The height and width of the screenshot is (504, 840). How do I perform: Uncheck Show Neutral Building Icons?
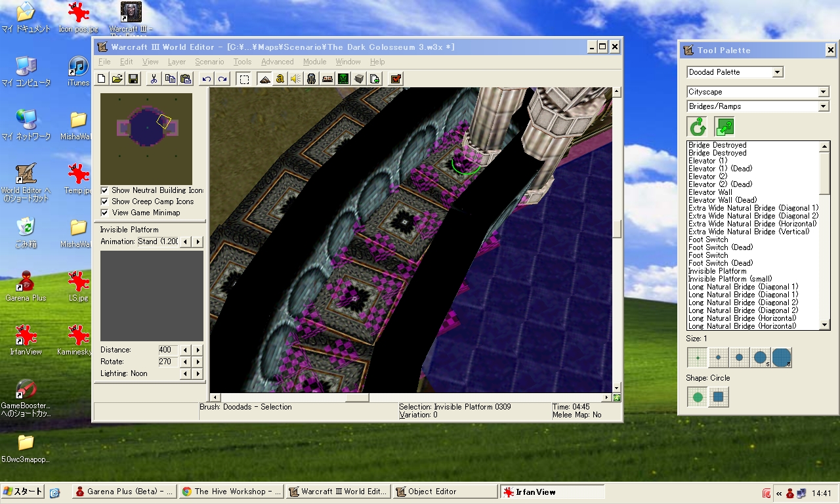coord(105,190)
